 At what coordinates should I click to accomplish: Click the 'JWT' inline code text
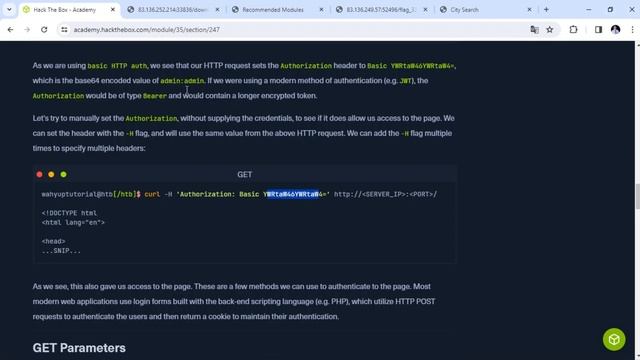tap(405, 81)
